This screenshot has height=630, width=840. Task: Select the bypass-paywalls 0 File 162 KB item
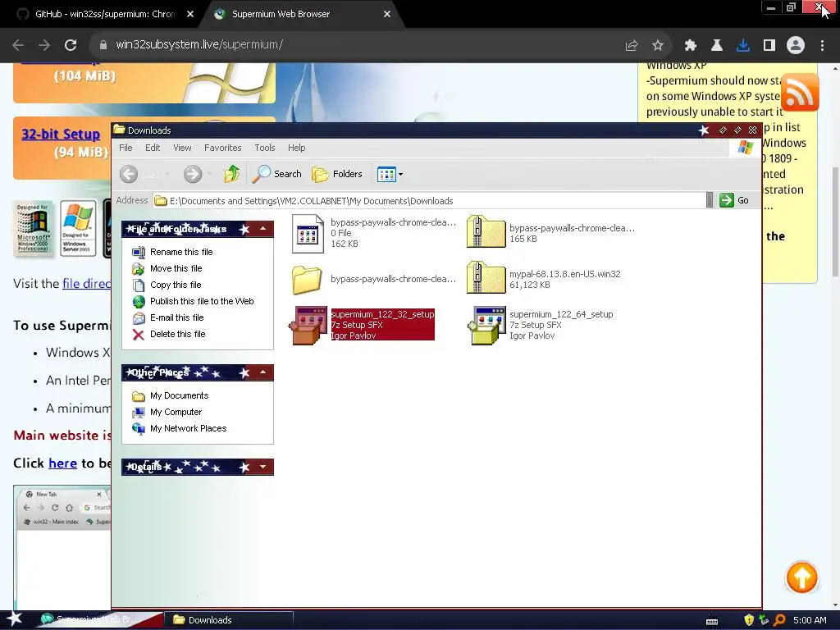click(374, 233)
